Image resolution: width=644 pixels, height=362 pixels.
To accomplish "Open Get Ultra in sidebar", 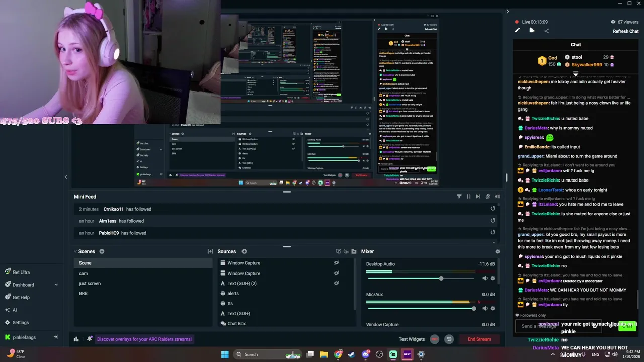I will (21, 272).
